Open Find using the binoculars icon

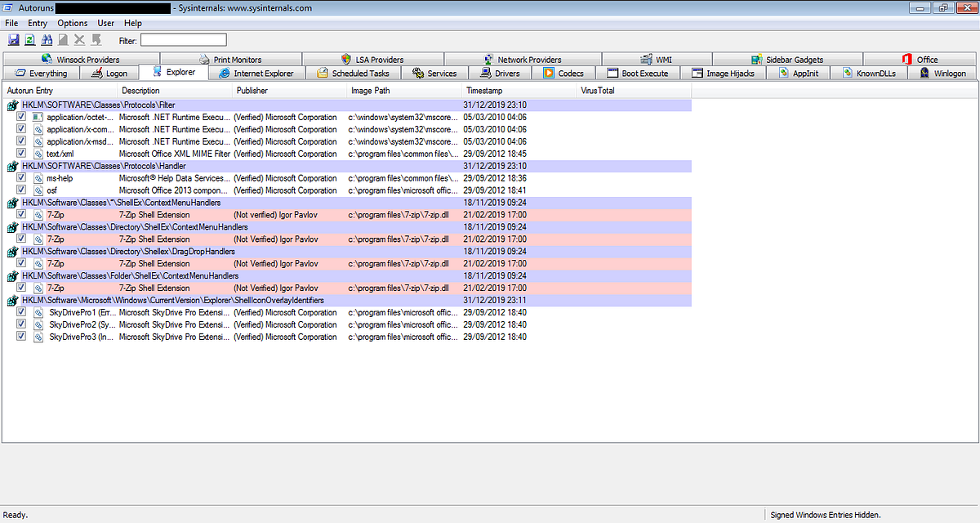point(47,39)
